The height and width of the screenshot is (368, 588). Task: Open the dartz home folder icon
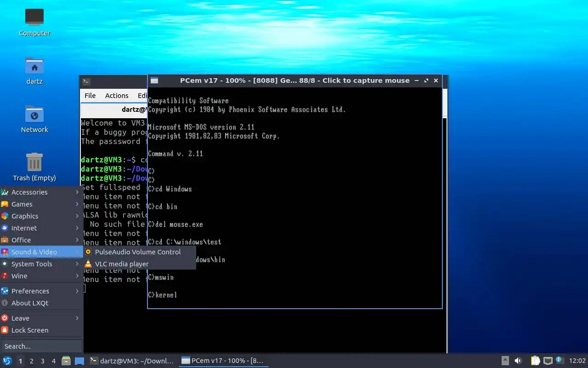pyautogui.click(x=34, y=66)
